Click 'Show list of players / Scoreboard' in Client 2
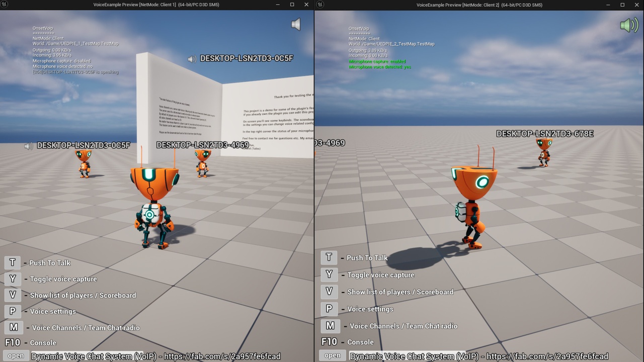644x362 pixels. click(x=400, y=292)
